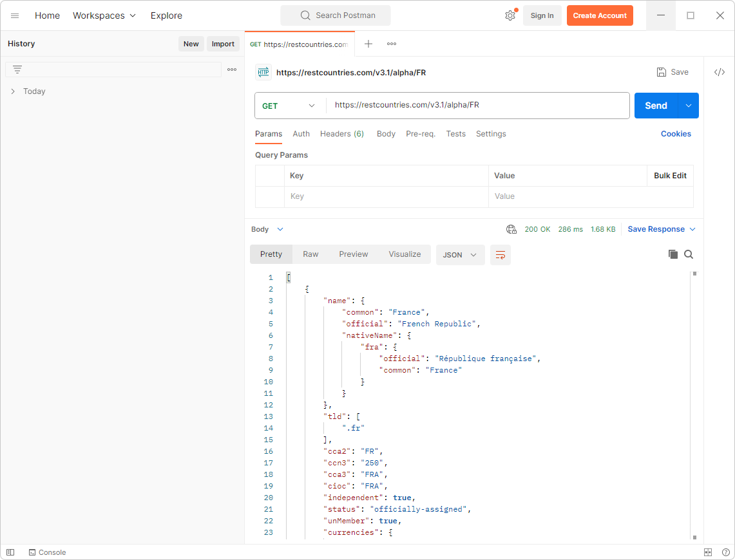Image resolution: width=735 pixels, height=560 pixels.
Task: Click the network info globe icon
Action: 511,229
